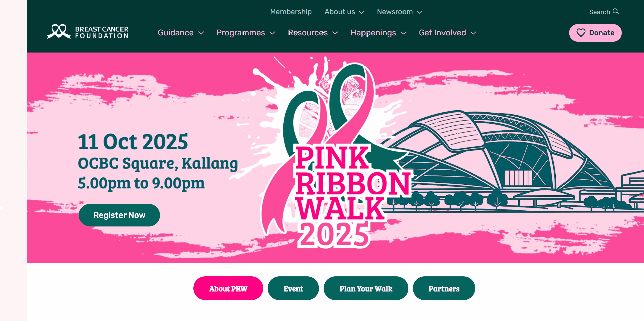
Task: Open the Membership link
Action: 291,12
